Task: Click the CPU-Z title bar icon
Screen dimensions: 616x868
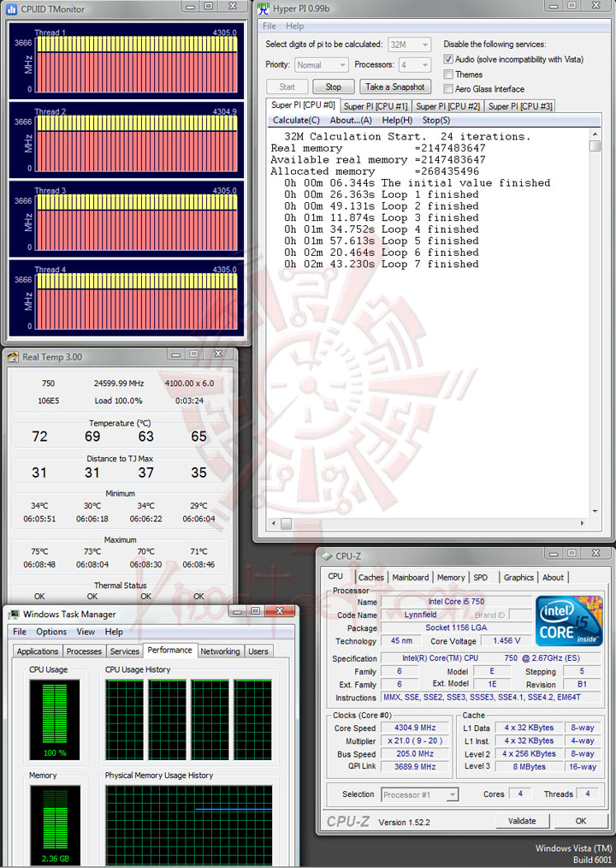Action: click(x=327, y=556)
